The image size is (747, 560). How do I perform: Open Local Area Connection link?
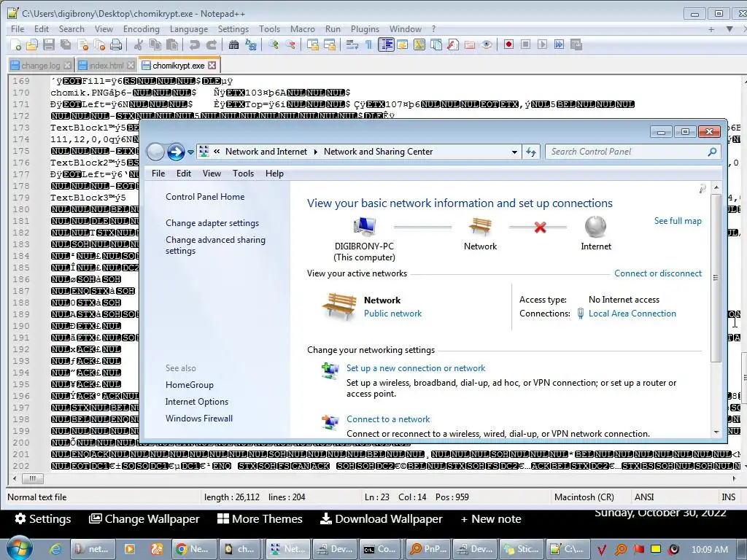click(632, 314)
